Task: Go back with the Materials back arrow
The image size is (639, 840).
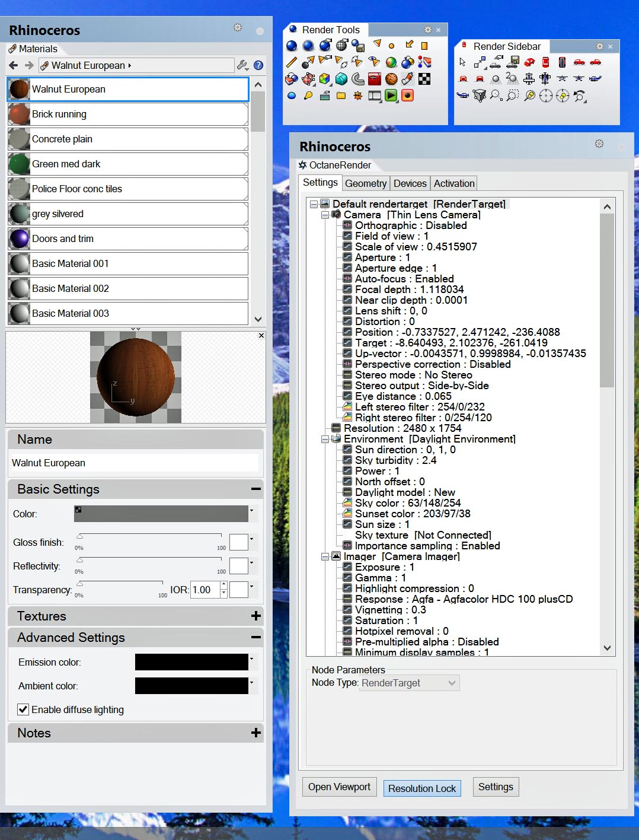Action: [x=14, y=65]
